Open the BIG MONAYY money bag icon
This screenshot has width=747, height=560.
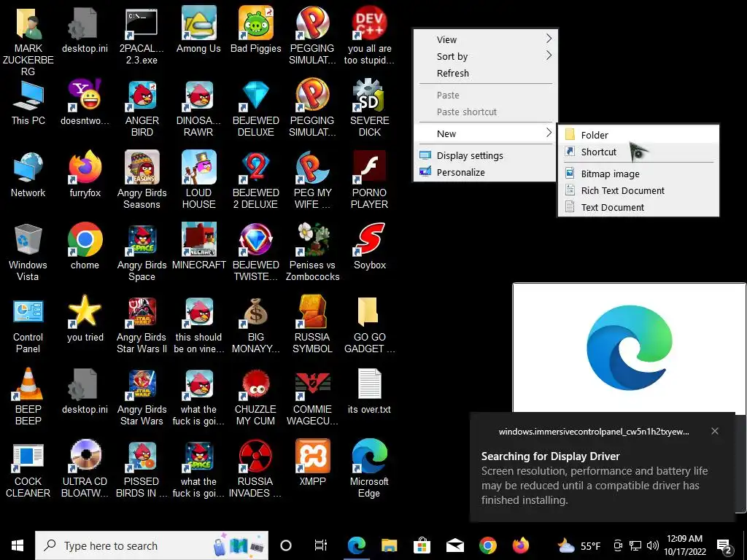click(x=256, y=324)
